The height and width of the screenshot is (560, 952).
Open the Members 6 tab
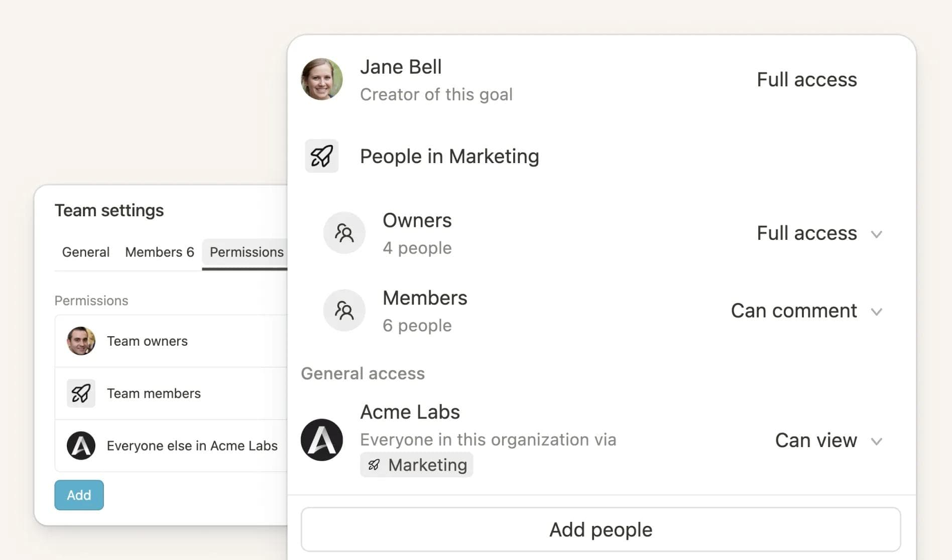click(159, 252)
